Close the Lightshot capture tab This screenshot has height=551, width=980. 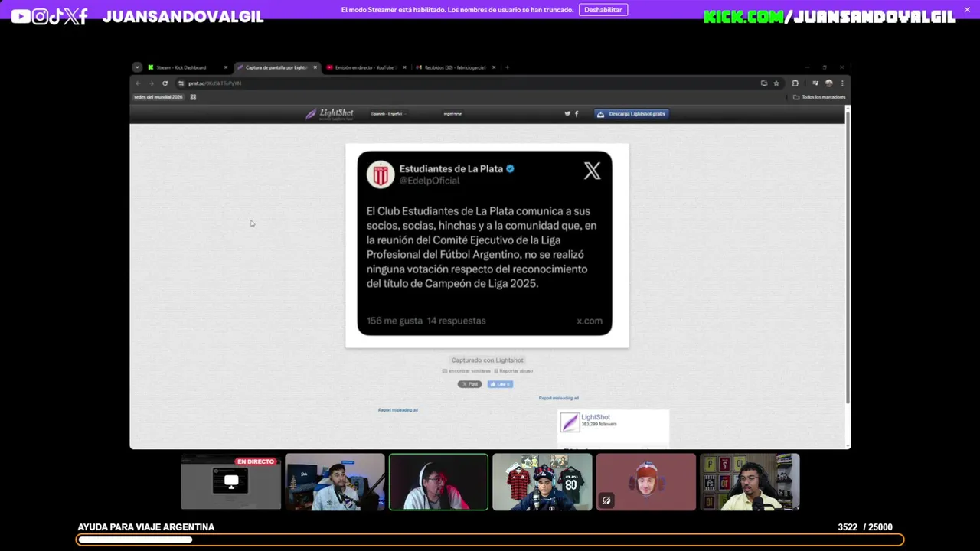(x=315, y=67)
